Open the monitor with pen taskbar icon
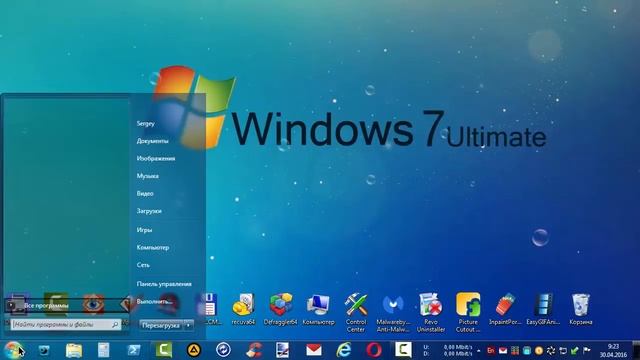640x360 pixels. 283,350
